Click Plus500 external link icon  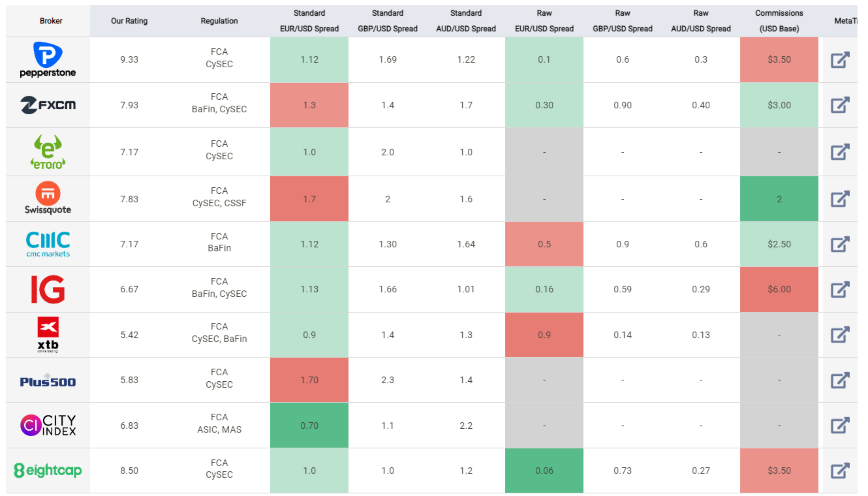[839, 380]
